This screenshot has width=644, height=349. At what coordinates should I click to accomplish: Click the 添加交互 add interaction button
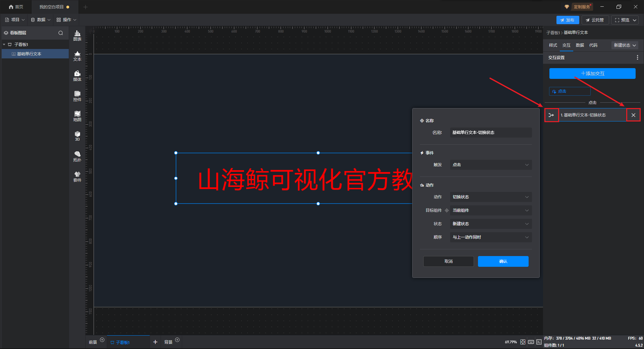(x=592, y=73)
